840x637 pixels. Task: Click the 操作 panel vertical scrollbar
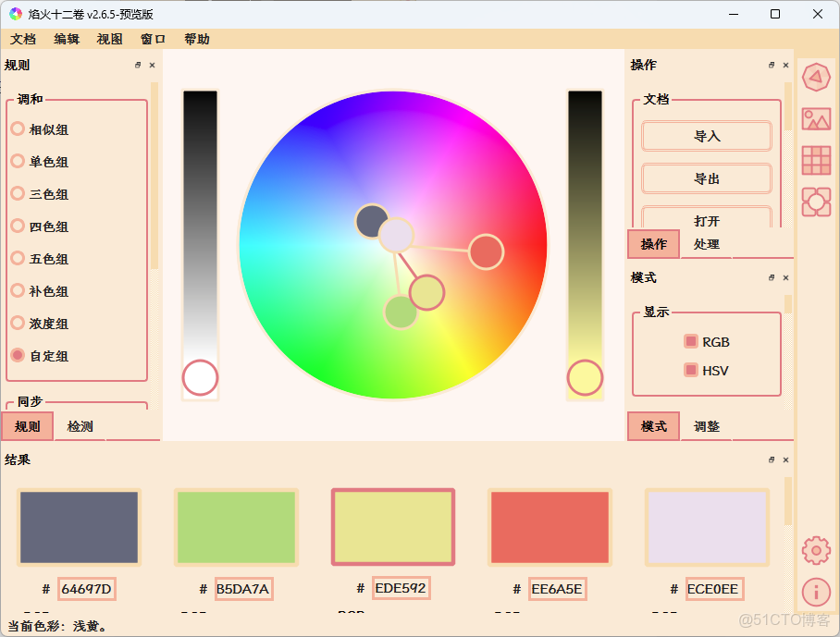tap(788, 106)
